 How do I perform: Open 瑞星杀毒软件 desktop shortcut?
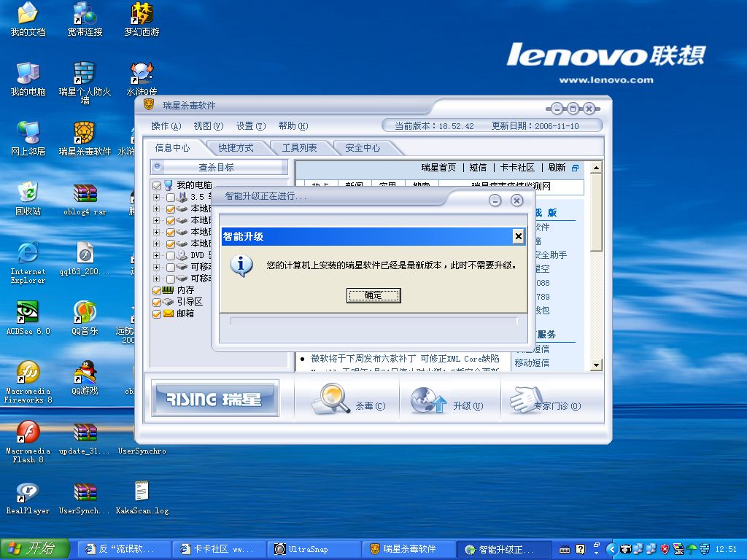click(x=85, y=139)
